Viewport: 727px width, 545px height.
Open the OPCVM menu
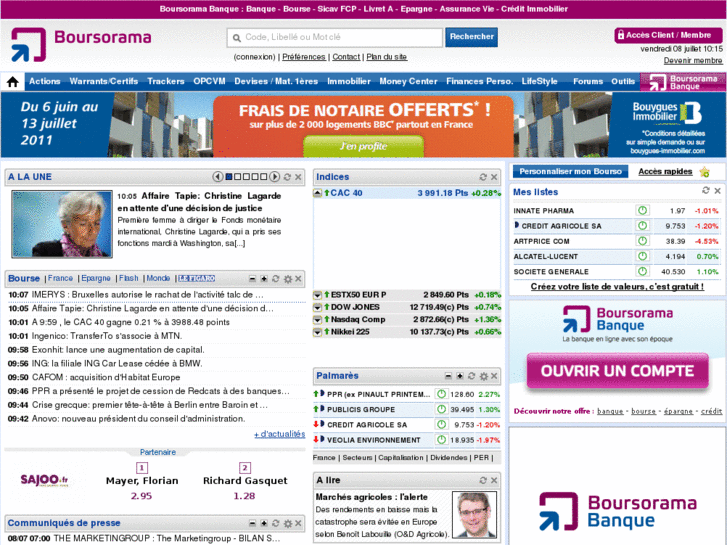pos(209,81)
